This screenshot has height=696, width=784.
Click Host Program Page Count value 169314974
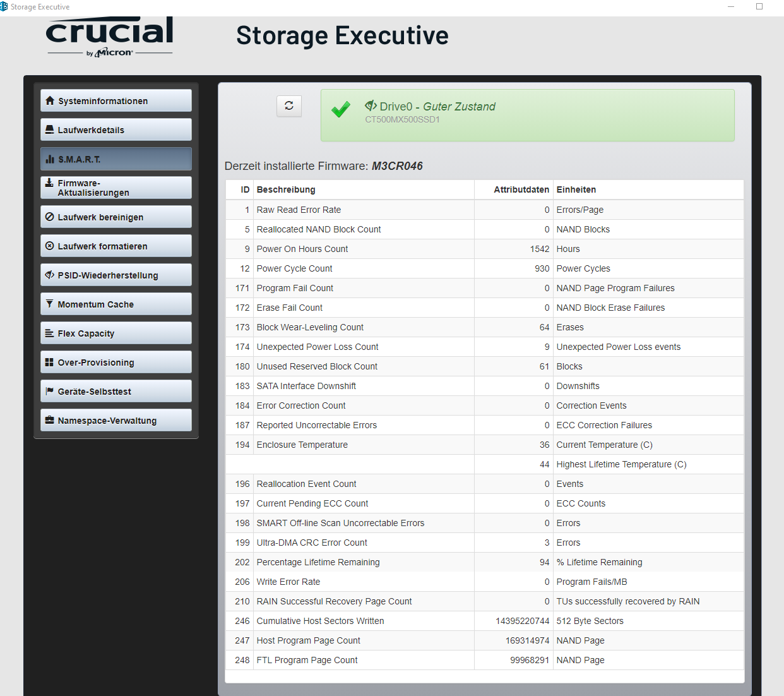(528, 640)
